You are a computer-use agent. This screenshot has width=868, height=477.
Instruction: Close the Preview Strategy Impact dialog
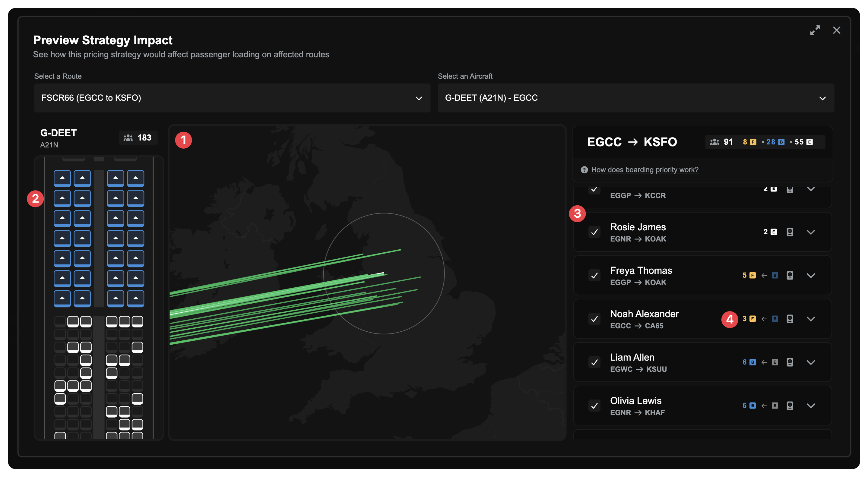[836, 30]
